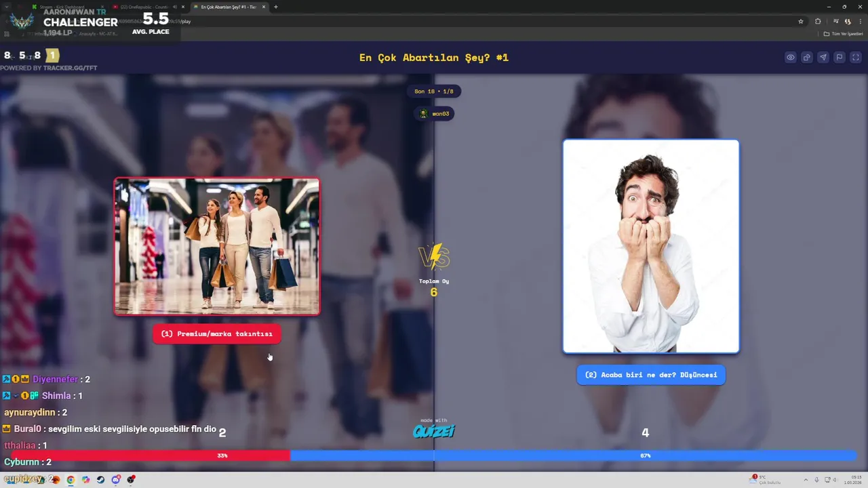Open the media control icon in the toolbar

tap(836, 21)
